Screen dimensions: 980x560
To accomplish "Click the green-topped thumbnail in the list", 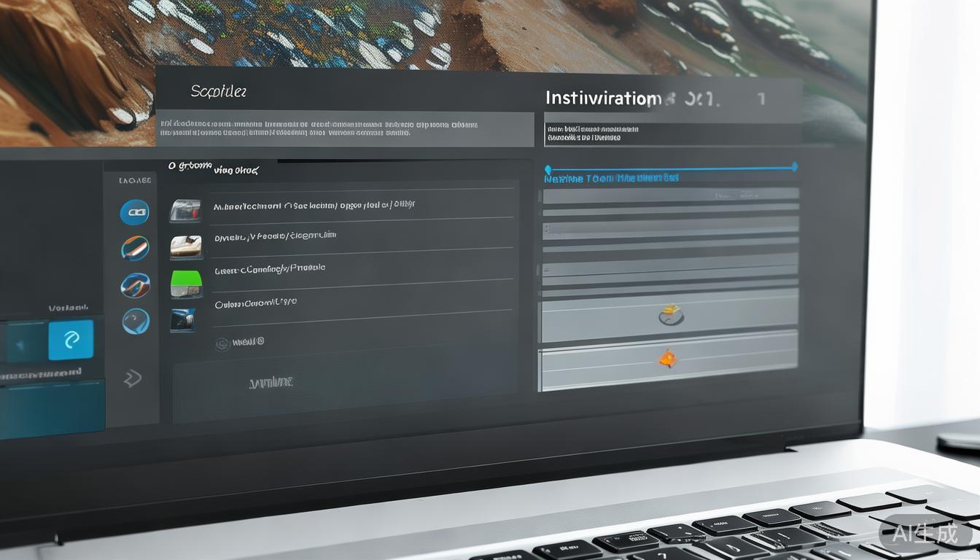I will tap(186, 284).
